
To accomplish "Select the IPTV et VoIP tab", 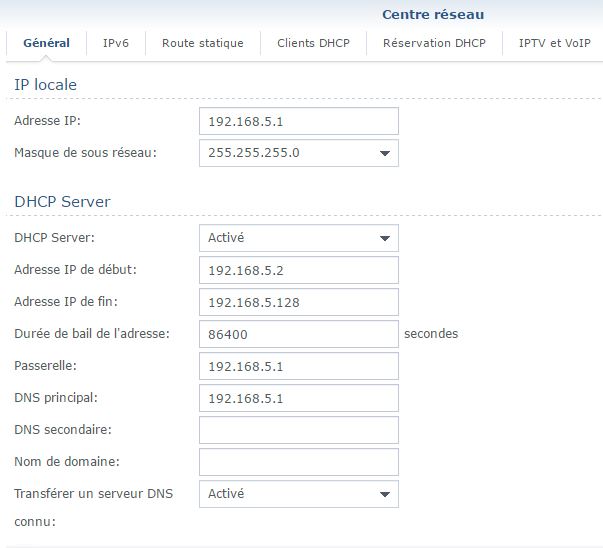I will click(554, 43).
